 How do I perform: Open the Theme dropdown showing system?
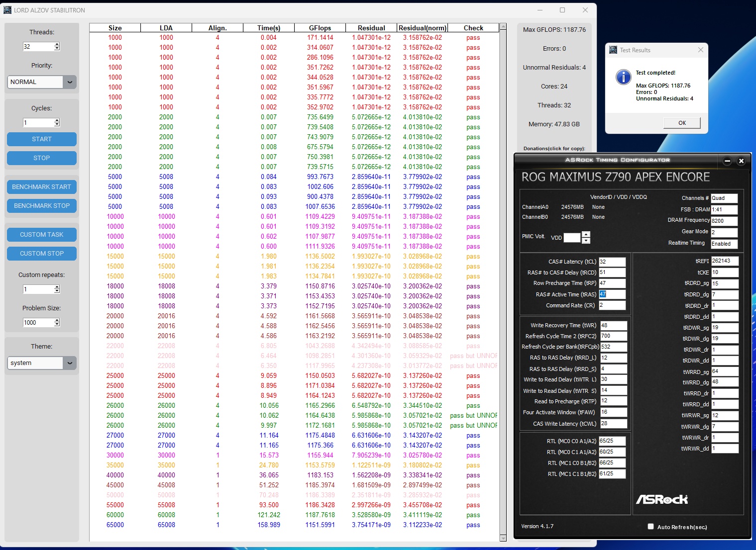point(70,363)
